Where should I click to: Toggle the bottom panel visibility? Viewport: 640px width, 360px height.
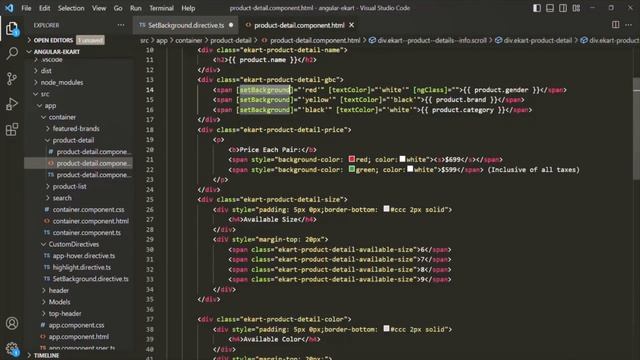(550, 8)
